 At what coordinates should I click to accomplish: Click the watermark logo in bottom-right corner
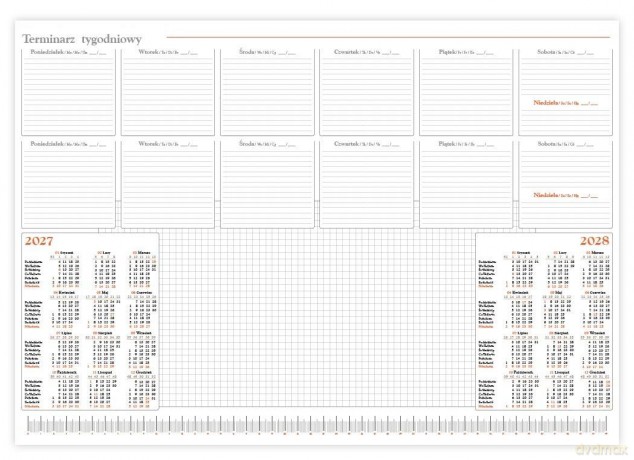[x=601, y=449]
